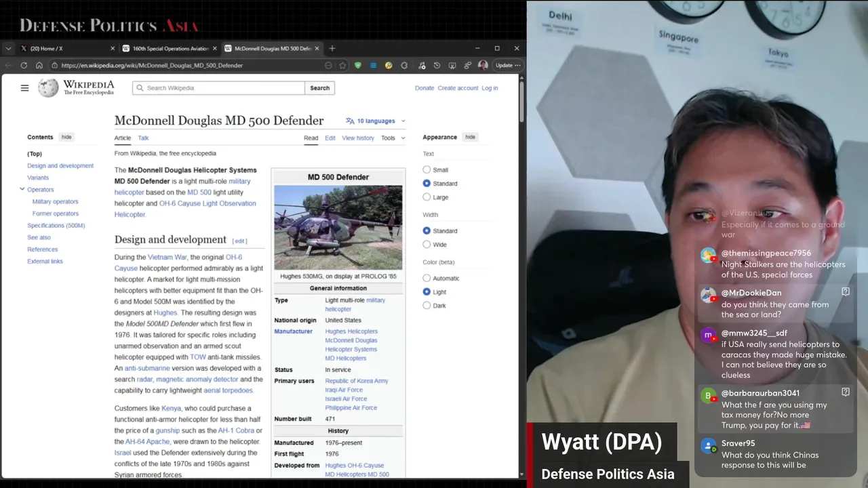
Task: Open the Wikipedia main menu hamburger icon
Action: coord(24,88)
